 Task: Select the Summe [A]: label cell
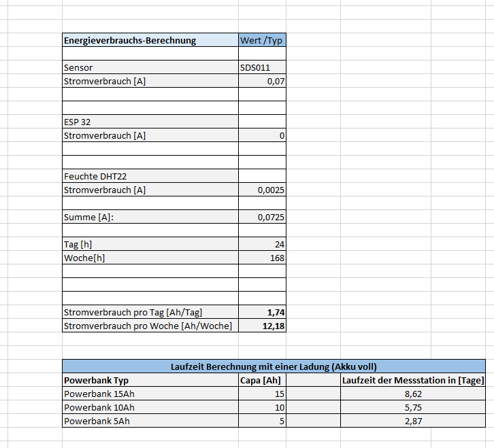150,217
